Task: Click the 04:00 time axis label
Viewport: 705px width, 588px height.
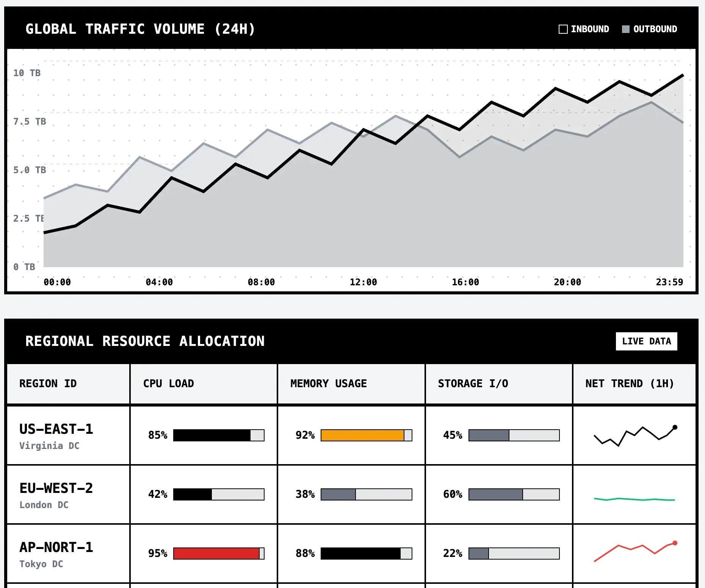Action: tap(159, 282)
